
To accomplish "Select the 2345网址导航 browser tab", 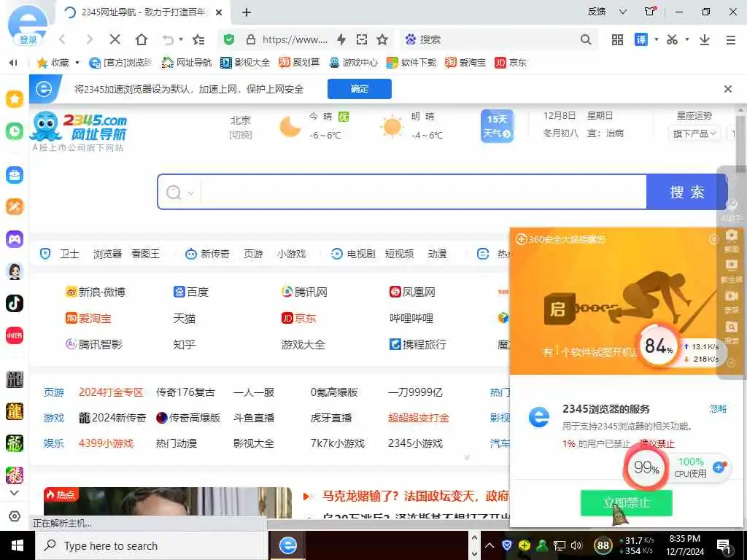I will (142, 12).
